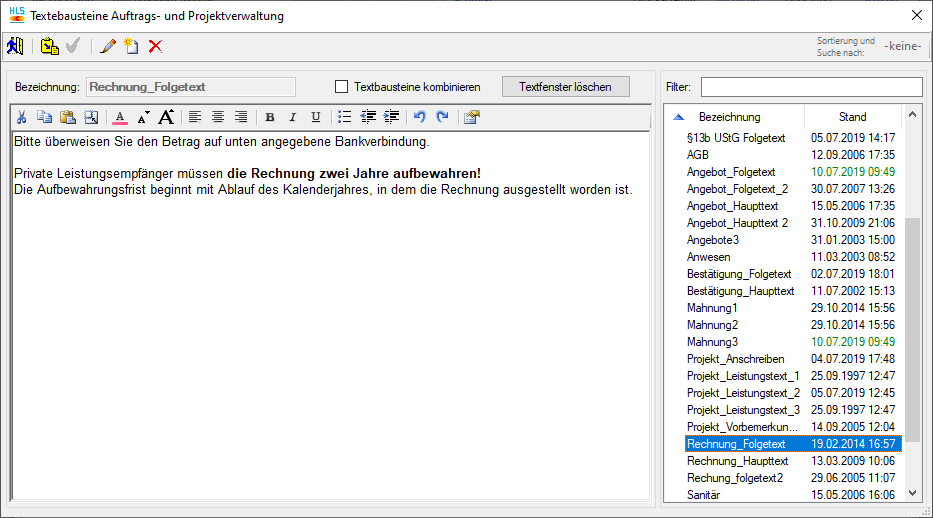Apply bold formatting
933x518 pixels.
269,117
